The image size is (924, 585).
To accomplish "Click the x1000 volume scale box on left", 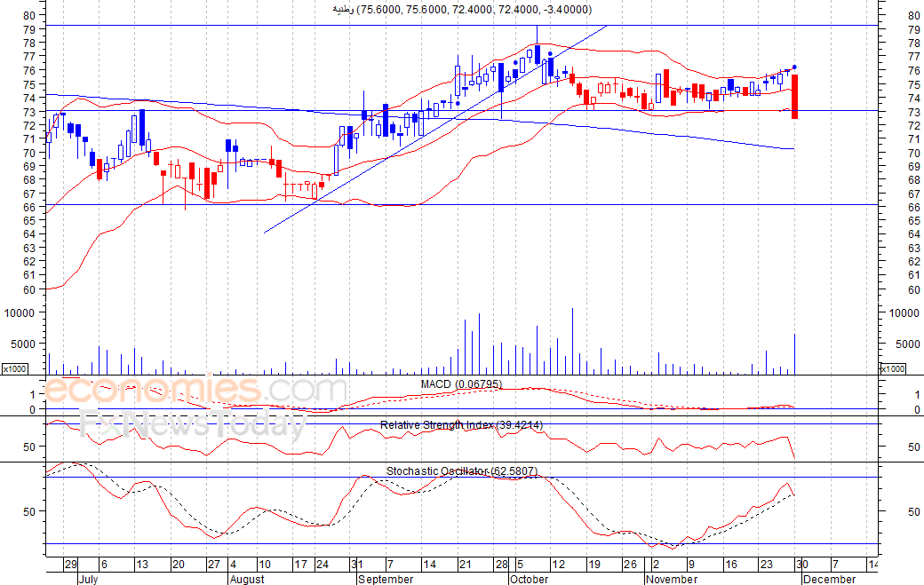I will click(x=15, y=368).
